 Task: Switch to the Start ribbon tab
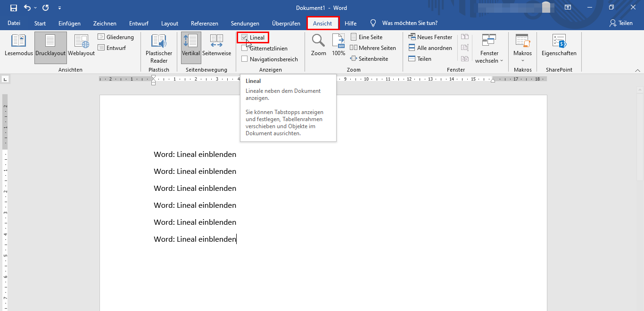tap(40, 23)
